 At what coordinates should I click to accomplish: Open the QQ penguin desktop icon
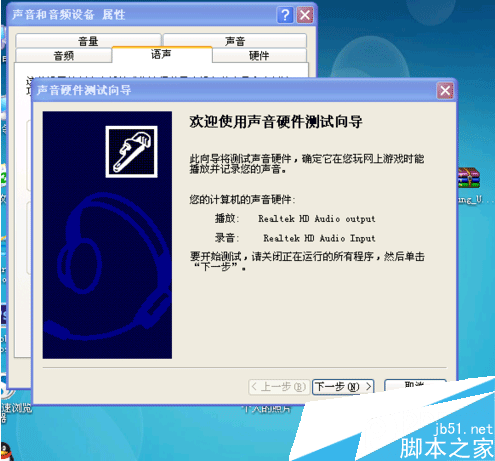tap(7, 451)
